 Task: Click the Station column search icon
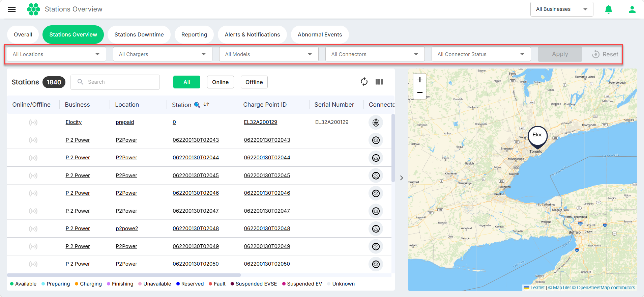(197, 105)
